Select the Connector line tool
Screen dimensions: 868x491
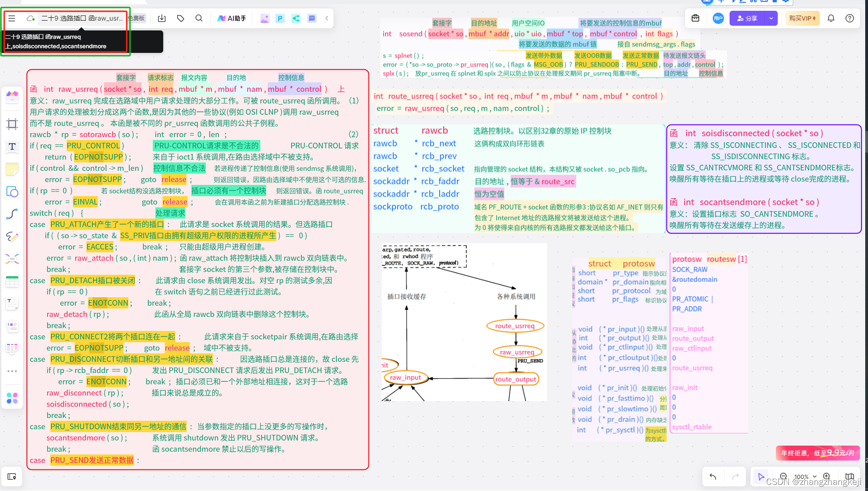(12, 214)
